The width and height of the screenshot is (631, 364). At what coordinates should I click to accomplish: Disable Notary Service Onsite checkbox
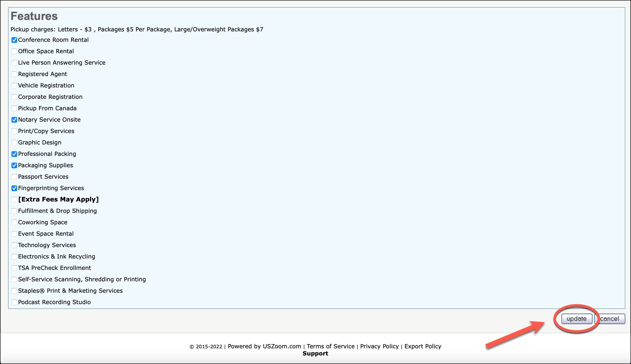(14, 120)
